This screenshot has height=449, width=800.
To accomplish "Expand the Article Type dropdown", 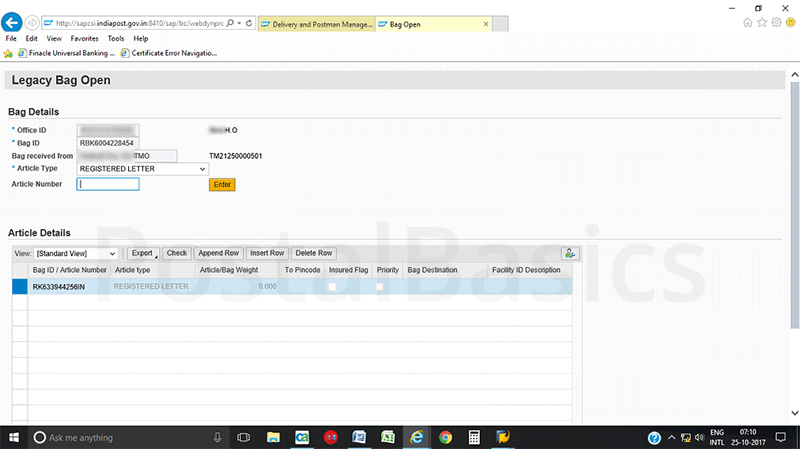I will pyautogui.click(x=203, y=169).
